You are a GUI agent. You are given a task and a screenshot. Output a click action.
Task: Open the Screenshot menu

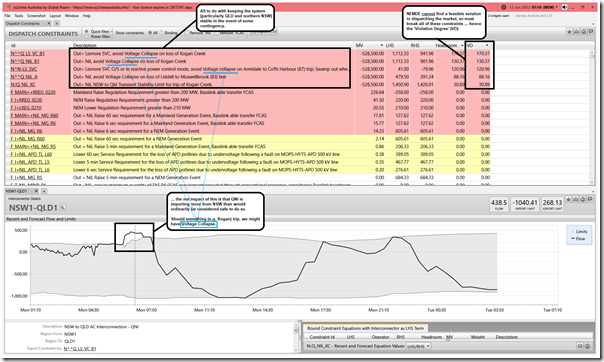coord(36,16)
